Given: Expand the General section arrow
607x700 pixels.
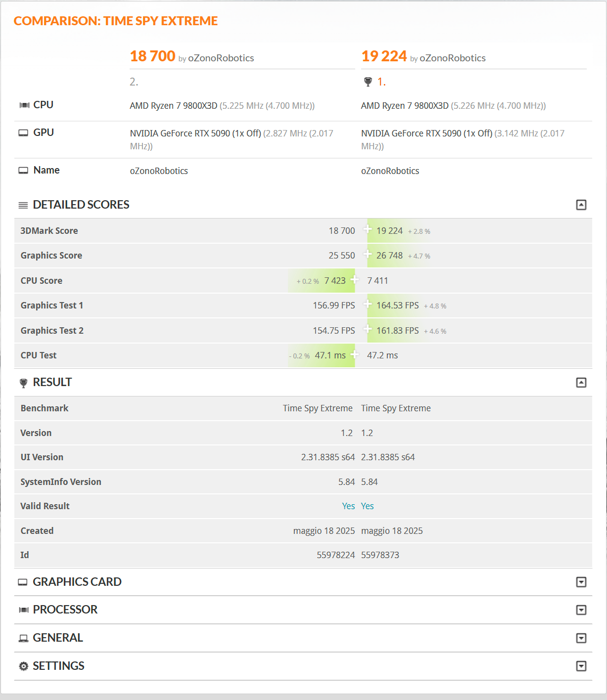Looking at the screenshot, I should click(x=581, y=638).
